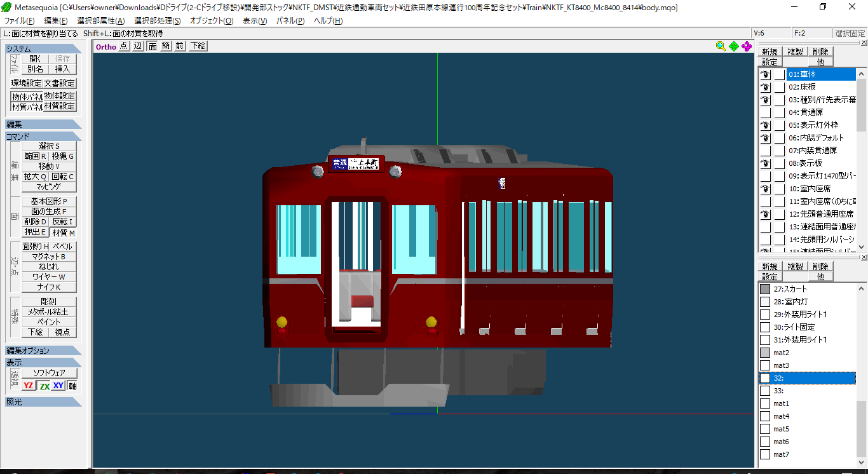Show the 04:貫通扉 object visibility box
Image resolution: width=868 pixels, height=474 pixels.
[766, 112]
